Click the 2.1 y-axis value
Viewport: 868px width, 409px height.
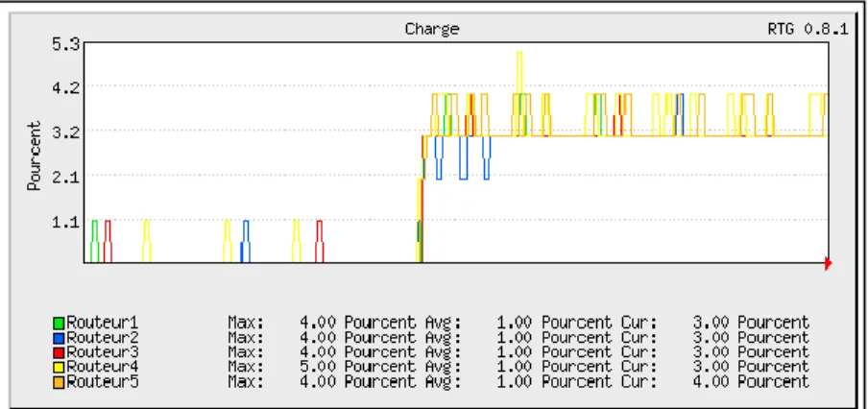pos(66,178)
